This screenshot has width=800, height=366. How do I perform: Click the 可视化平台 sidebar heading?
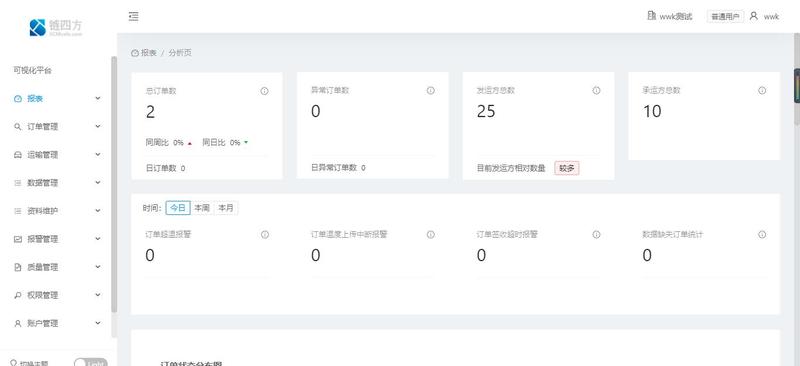point(33,70)
